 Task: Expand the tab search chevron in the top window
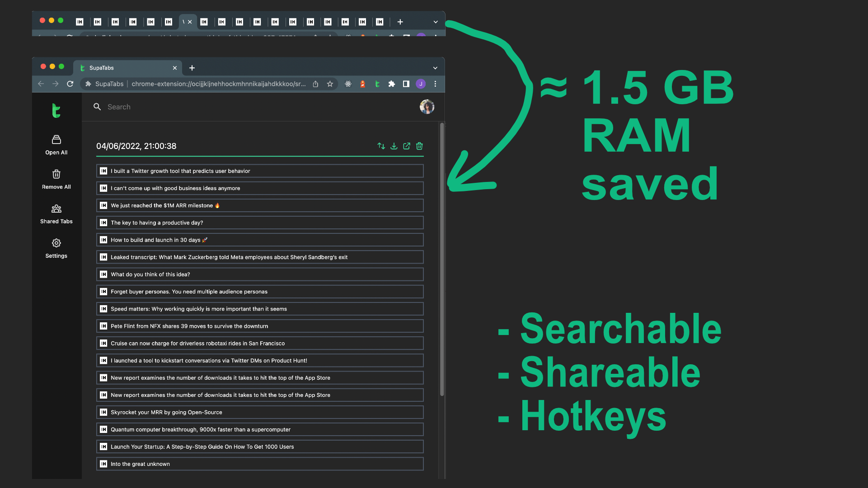(x=436, y=22)
